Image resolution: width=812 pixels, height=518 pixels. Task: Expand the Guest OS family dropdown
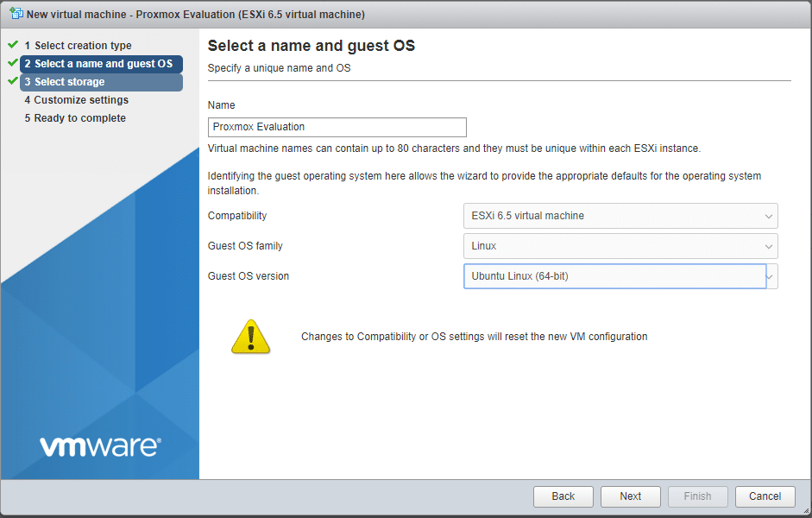pos(620,246)
